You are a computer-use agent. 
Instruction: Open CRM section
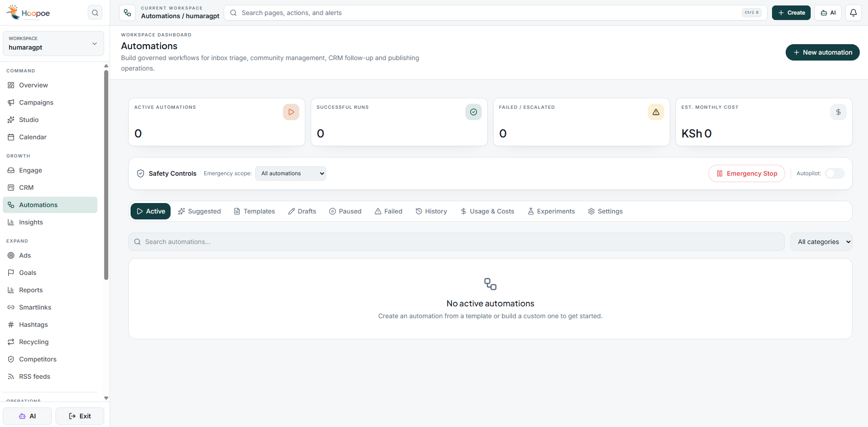coord(50,188)
